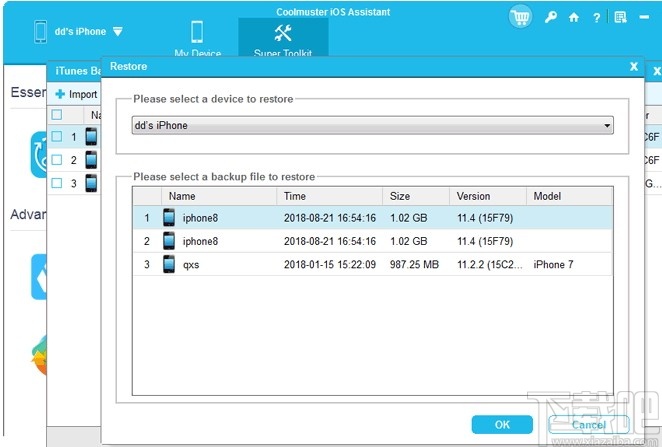The image size is (662, 447).
Task: Check row 3 checkbox in iTunes Backup list
Action: point(57,183)
